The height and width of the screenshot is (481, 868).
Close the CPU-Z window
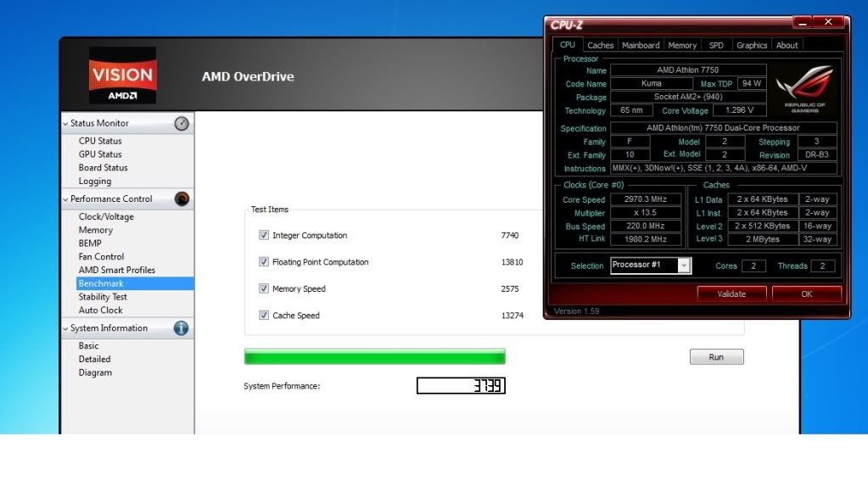[828, 22]
